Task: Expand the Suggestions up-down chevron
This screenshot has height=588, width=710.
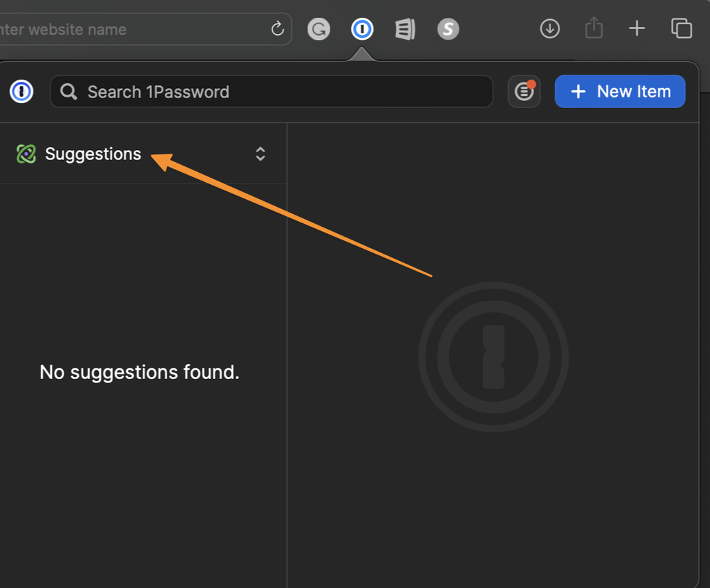Action: 260,154
